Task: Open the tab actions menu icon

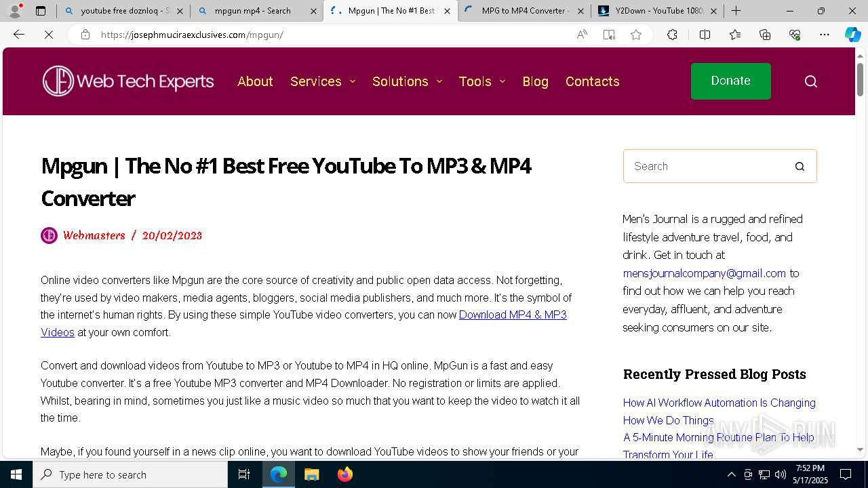Action: (41, 11)
